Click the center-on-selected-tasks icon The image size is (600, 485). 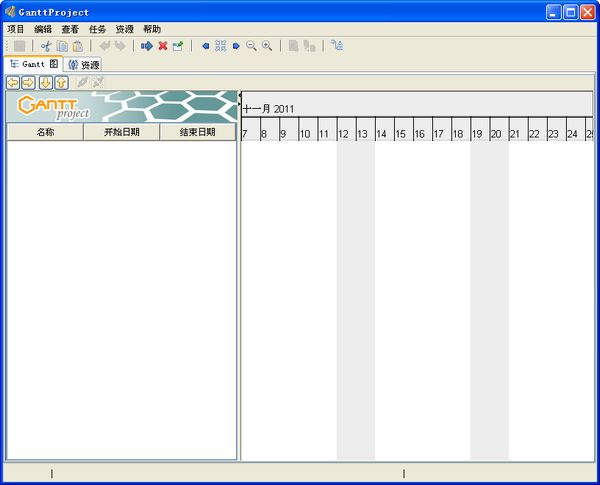pos(221,46)
